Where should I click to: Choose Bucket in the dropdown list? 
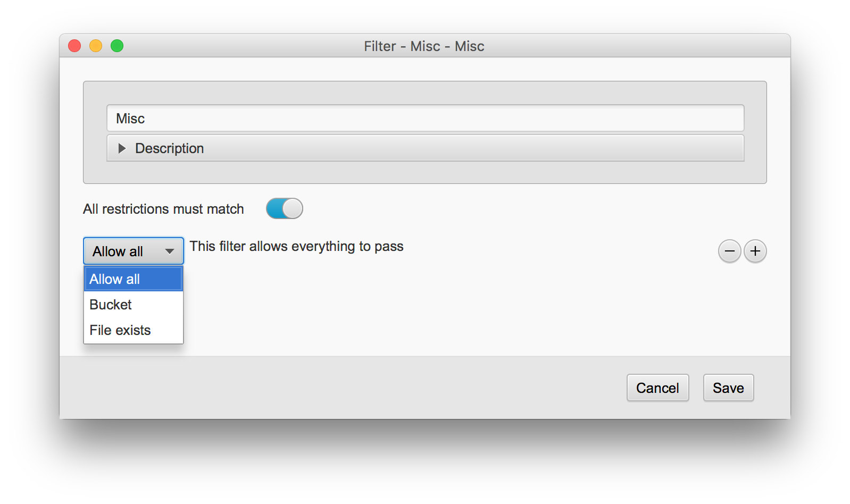point(134,305)
